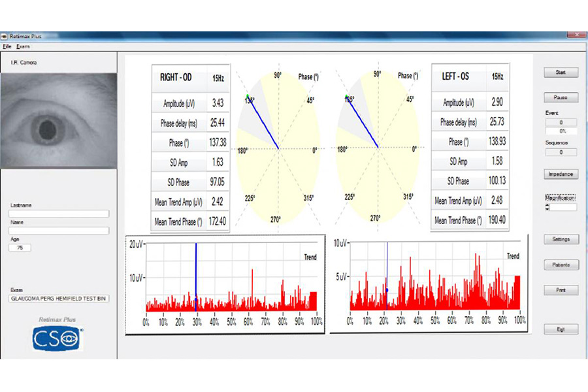Image resolution: width=588 pixels, height=392 pixels.
Task: Select right eye SD Phase value 97.05
Action: (x=218, y=182)
